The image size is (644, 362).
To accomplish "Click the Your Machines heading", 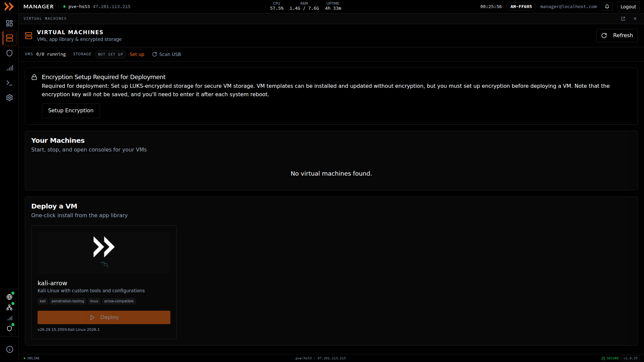I will [58, 141].
